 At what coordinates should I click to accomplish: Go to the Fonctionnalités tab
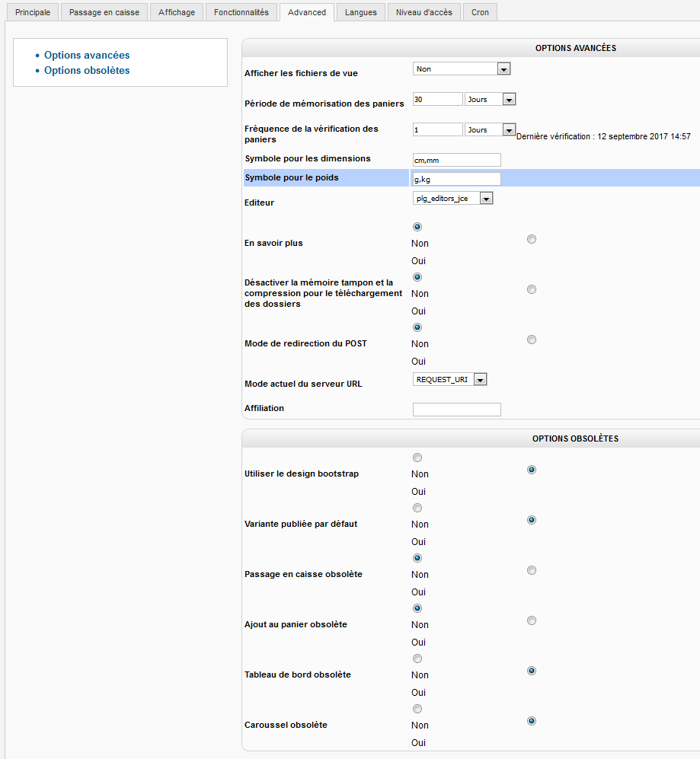point(241,12)
